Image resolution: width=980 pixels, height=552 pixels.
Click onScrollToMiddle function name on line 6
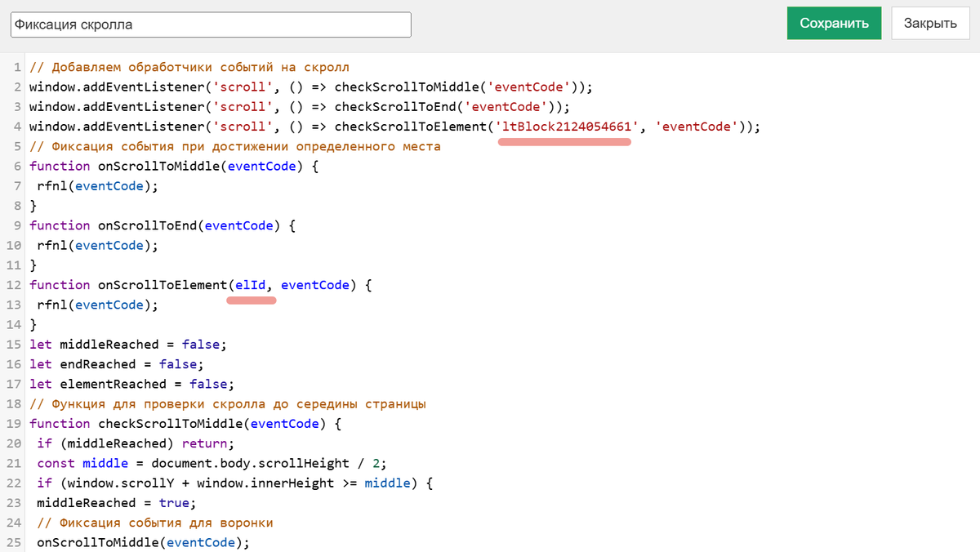tap(158, 167)
